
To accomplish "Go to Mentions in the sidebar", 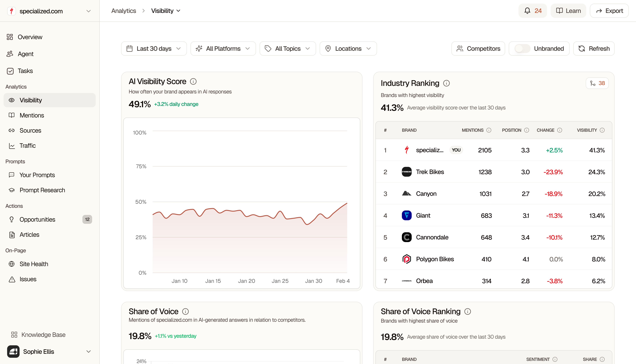I will pyautogui.click(x=50, y=115).
